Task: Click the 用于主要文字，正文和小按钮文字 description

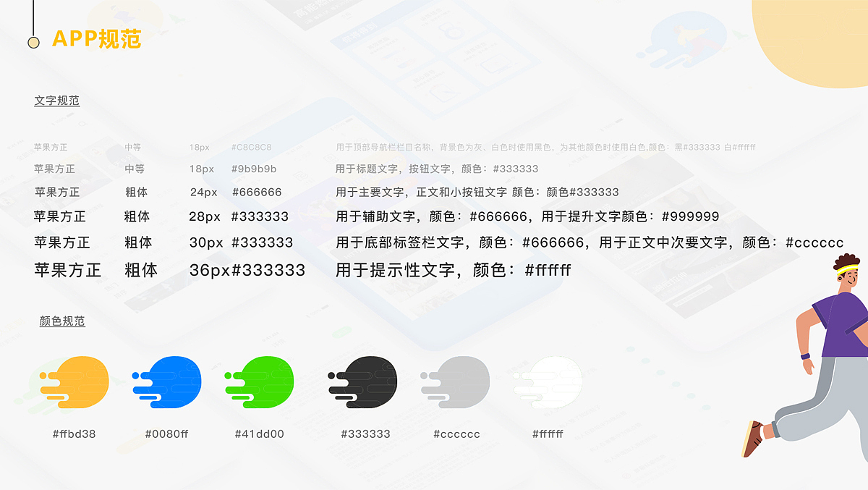Action: pos(477,192)
